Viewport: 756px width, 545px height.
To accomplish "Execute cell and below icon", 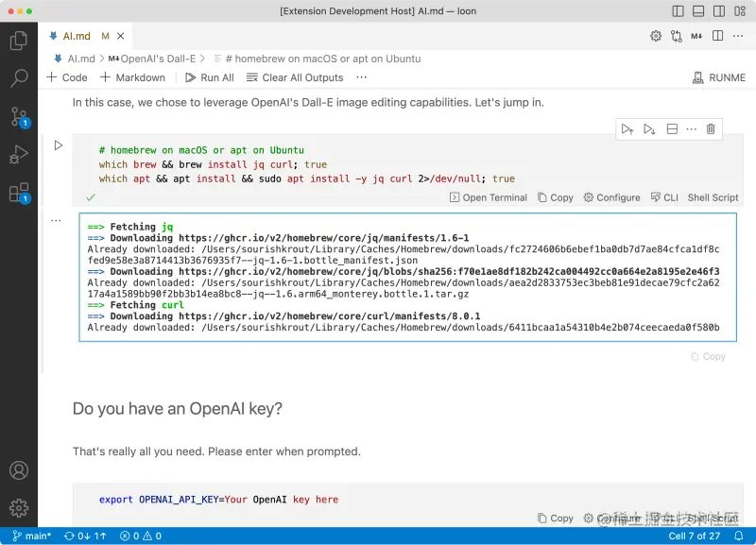I will pyautogui.click(x=649, y=129).
